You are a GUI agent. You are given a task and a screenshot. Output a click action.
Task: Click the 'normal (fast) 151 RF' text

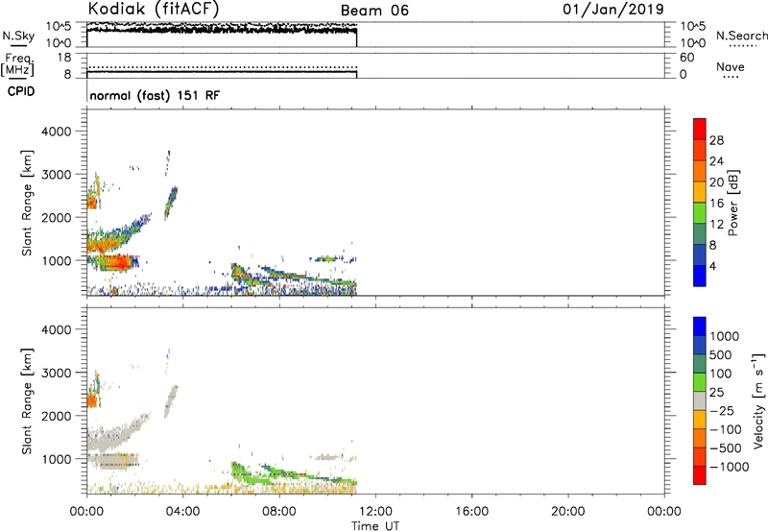(x=155, y=95)
